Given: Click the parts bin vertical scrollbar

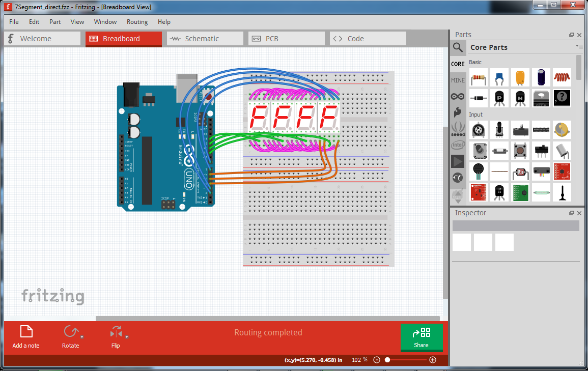Looking at the screenshot, I should (x=579, y=67).
